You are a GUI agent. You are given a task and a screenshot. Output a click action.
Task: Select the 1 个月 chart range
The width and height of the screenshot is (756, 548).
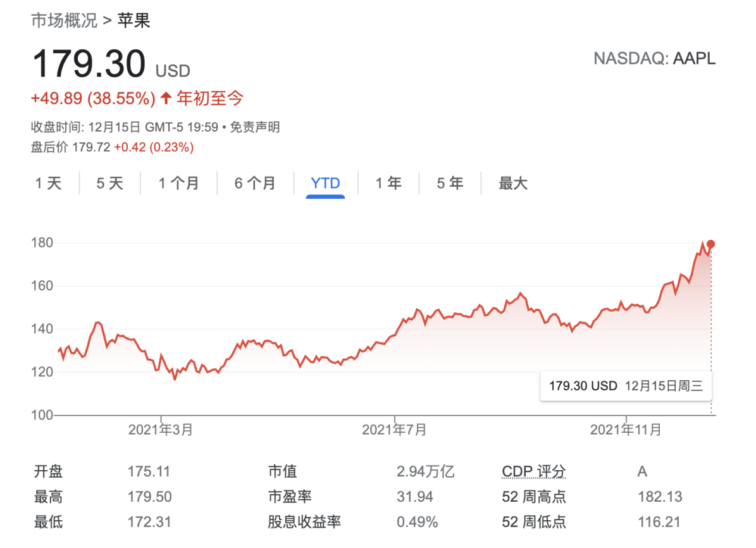tap(178, 184)
